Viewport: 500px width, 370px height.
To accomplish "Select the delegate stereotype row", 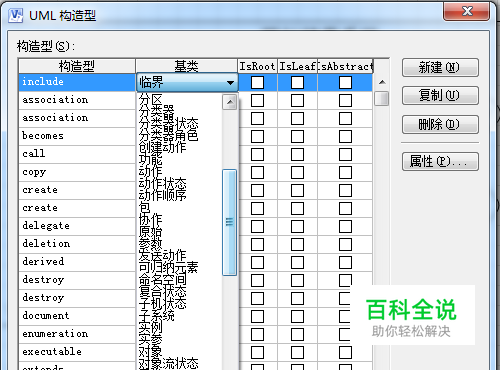I will click(77, 226).
